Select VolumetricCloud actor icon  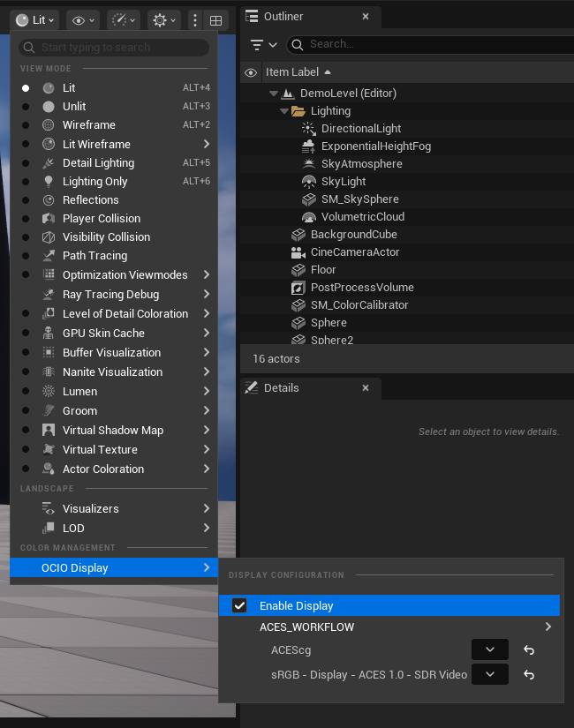click(x=308, y=217)
